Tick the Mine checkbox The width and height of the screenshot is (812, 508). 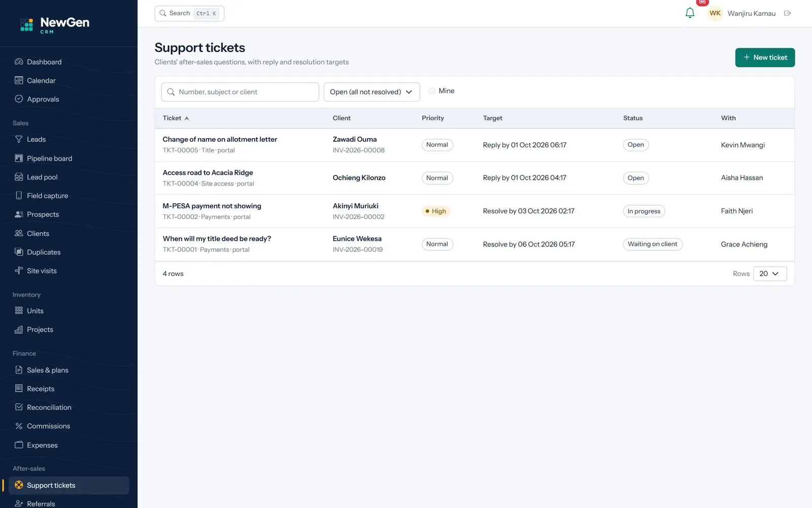432,91
